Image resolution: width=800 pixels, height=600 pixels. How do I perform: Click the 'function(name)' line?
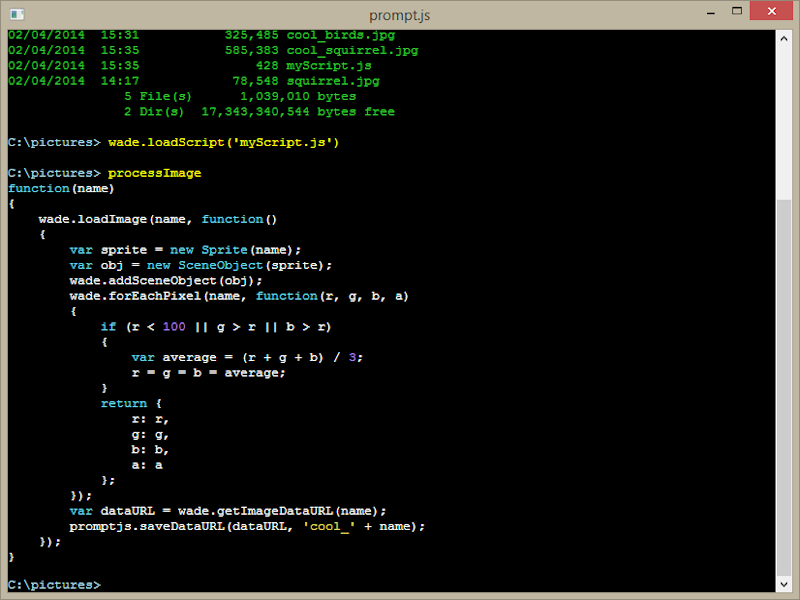coord(61,188)
